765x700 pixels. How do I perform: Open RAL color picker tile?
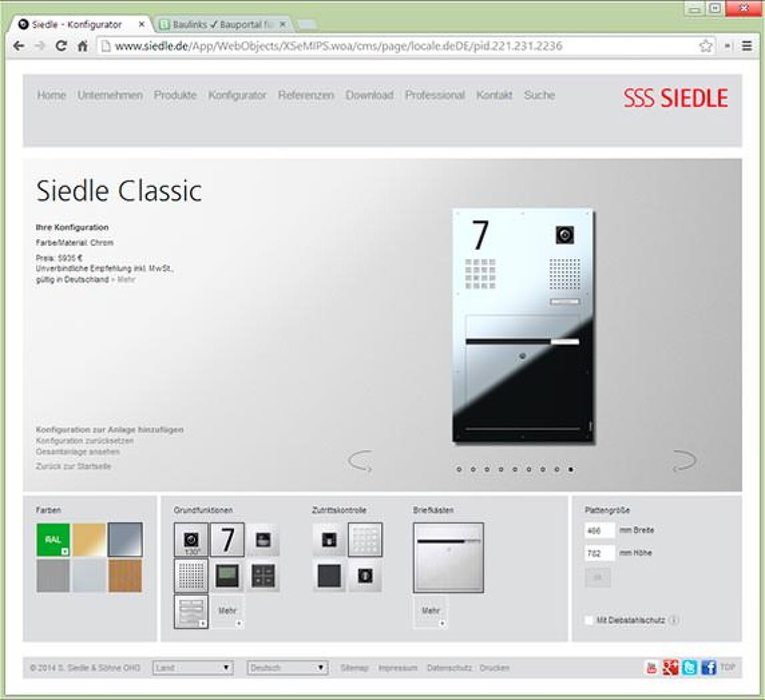(x=53, y=539)
